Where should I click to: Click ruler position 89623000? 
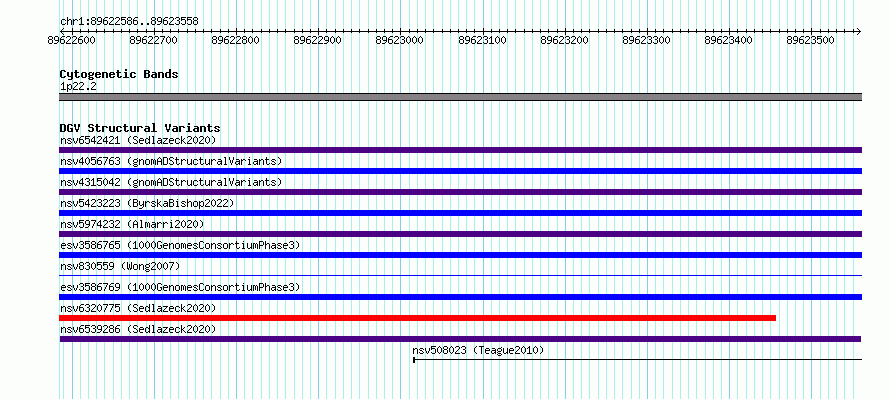click(x=400, y=41)
